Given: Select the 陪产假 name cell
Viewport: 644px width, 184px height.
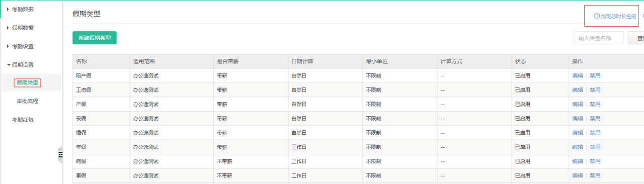Looking at the screenshot, I should pyautogui.click(x=84, y=76).
